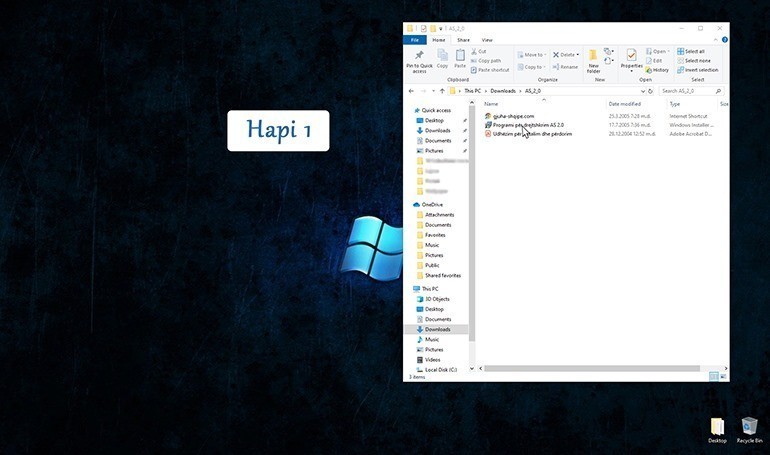770x455 pixels.
Task: Refresh the current folder view
Action: [650, 91]
